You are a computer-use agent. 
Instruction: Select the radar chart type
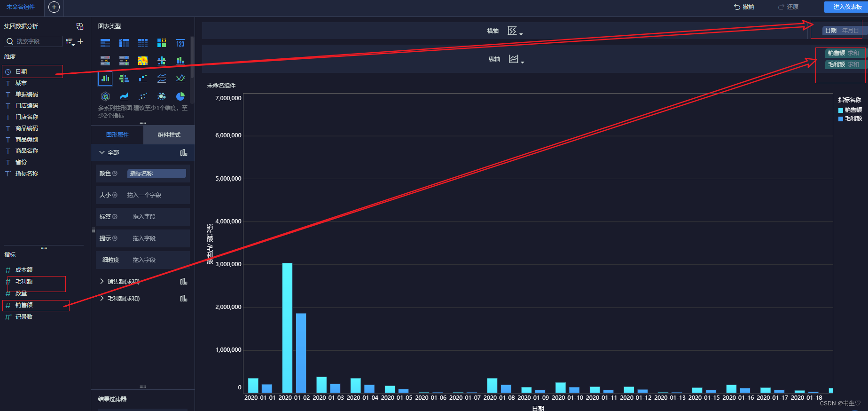[x=105, y=96]
